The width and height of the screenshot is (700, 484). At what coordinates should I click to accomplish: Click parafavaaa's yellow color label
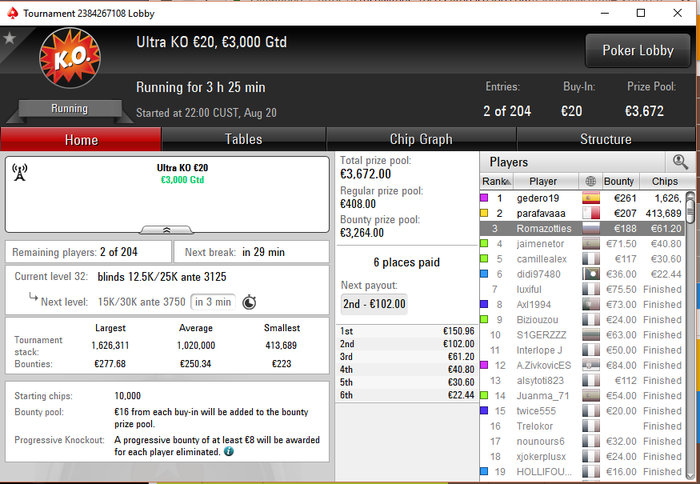pyautogui.click(x=484, y=213)
